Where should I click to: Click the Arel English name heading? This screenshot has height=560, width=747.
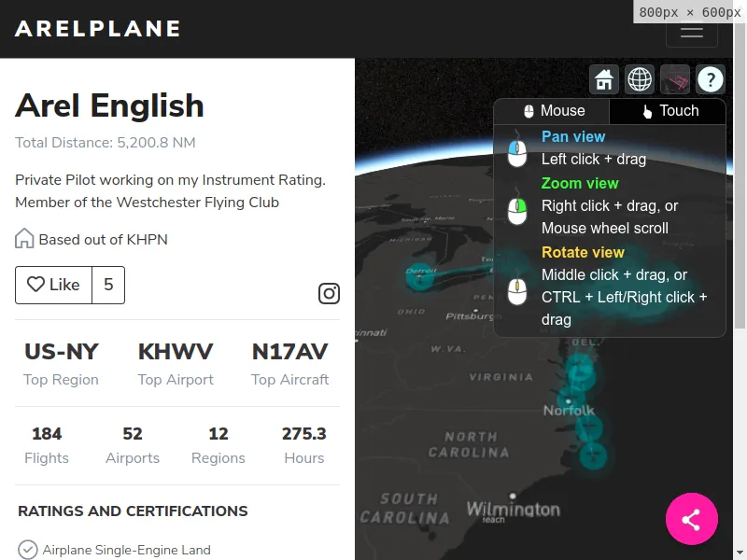coord(109,105)
